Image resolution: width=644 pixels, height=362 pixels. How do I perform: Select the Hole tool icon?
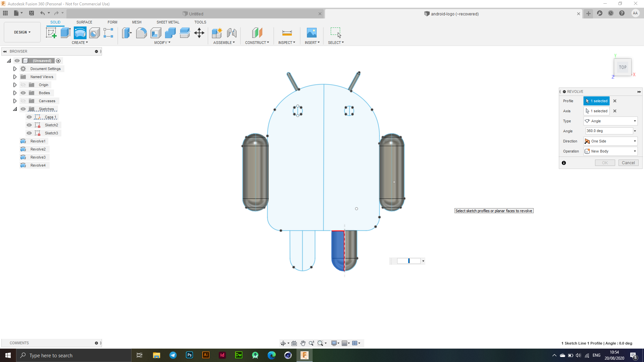94,33
